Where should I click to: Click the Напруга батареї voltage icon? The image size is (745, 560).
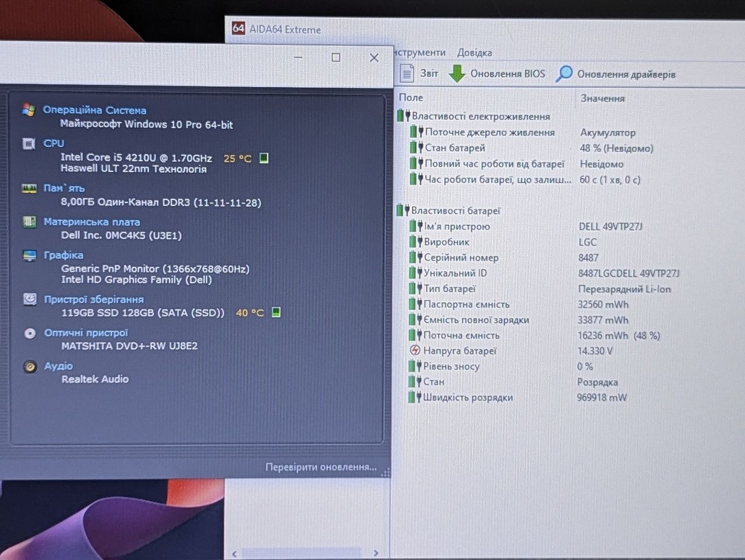pos(415,350)
